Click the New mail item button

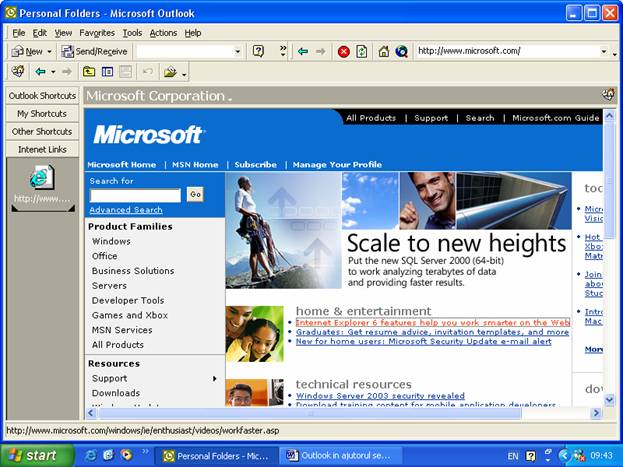(x=26, y=51)
